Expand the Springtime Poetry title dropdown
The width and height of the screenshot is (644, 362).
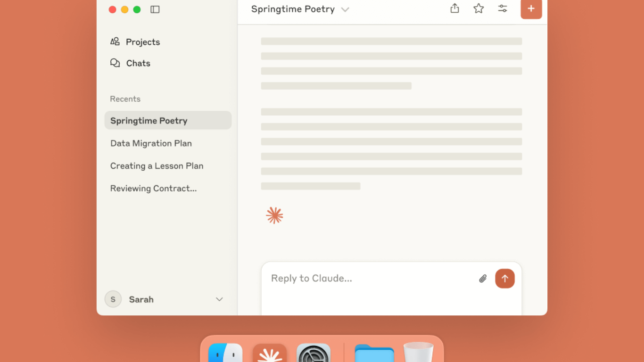point(345,9)
